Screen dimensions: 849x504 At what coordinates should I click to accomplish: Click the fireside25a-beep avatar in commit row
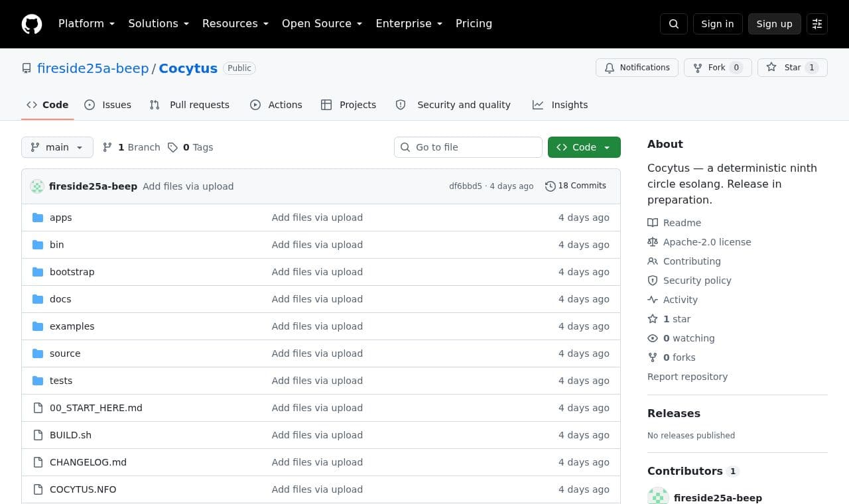coord(37,186)
